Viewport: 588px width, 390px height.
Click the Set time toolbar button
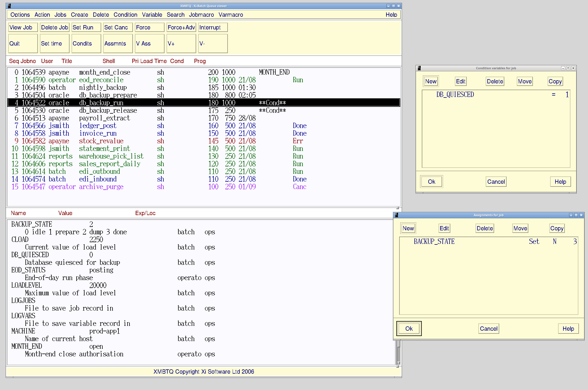[55, 44]
